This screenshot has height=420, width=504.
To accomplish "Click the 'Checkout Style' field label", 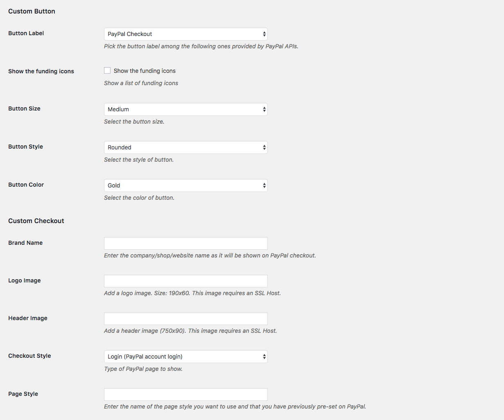I will [x=29, y=356].
